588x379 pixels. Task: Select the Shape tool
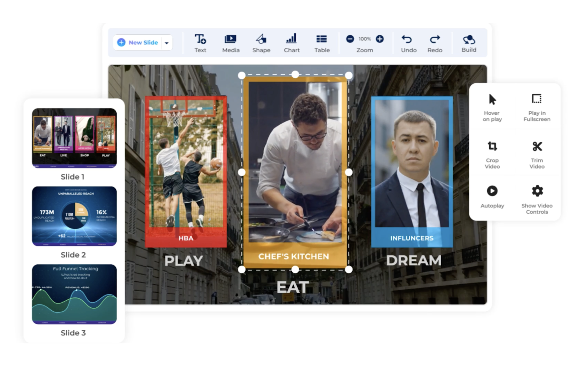tap(261, 42)
